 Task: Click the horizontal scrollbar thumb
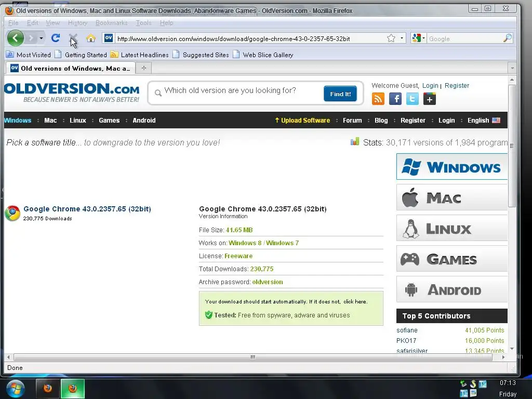[x=253, y=357]
